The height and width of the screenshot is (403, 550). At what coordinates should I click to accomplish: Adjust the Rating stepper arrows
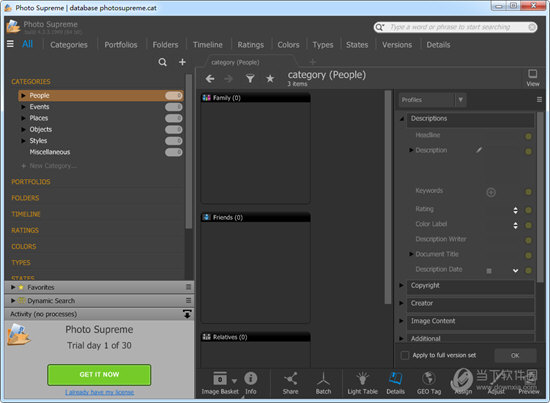(x=515, y=210)
